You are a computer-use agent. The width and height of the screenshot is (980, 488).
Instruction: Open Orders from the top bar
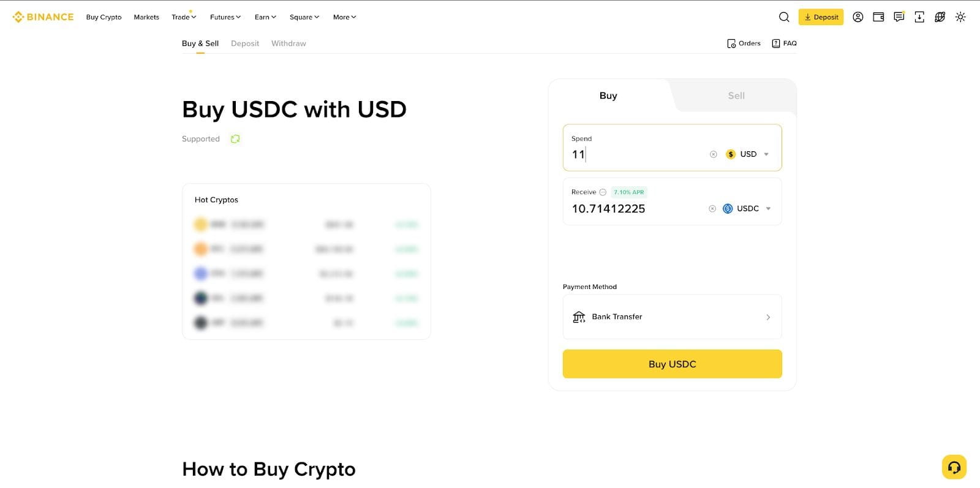744,43
